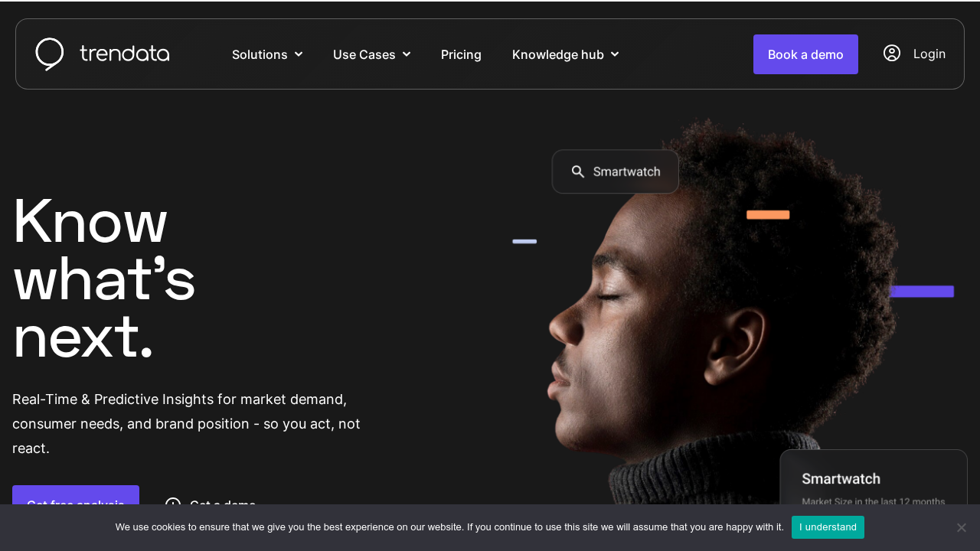Click the round play icon next to Get a demo
This screenshot has width=980, height=551.
click(x=173, y=505)
